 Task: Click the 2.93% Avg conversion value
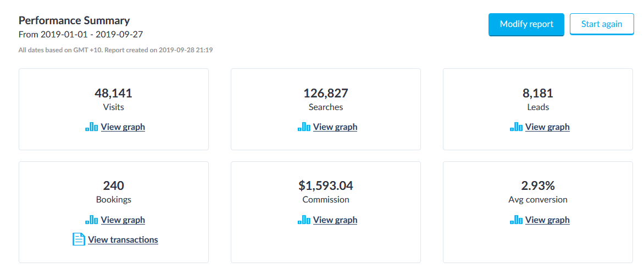click(x=538, y=185)
